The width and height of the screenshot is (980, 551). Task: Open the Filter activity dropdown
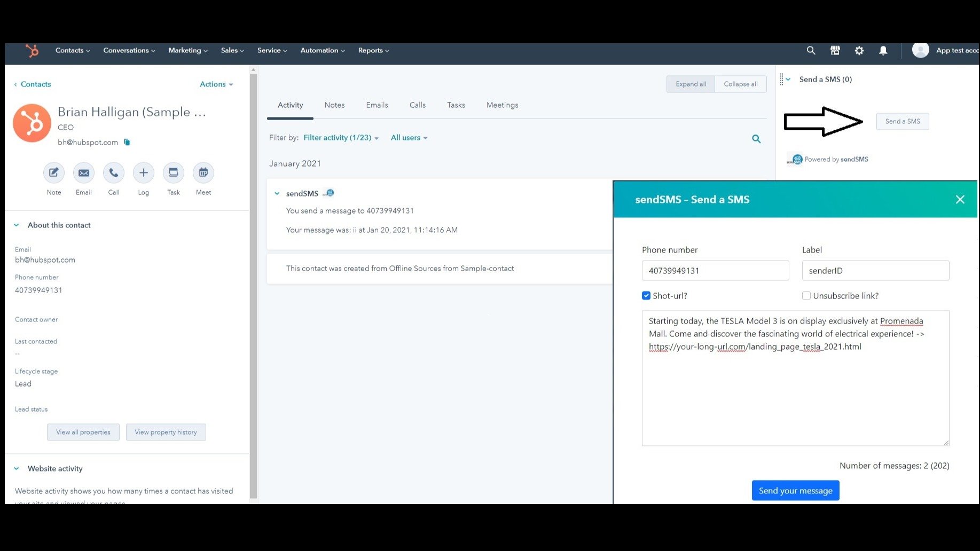(341, 138)
